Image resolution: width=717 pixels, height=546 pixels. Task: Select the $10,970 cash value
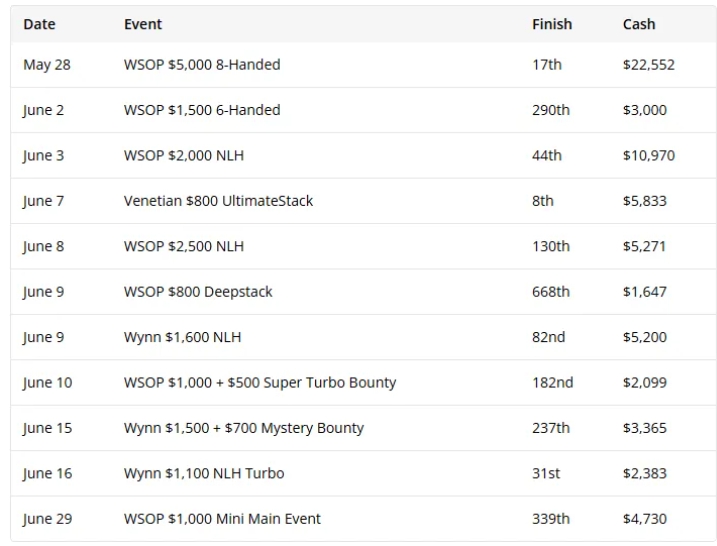click(x=648, y=156)
